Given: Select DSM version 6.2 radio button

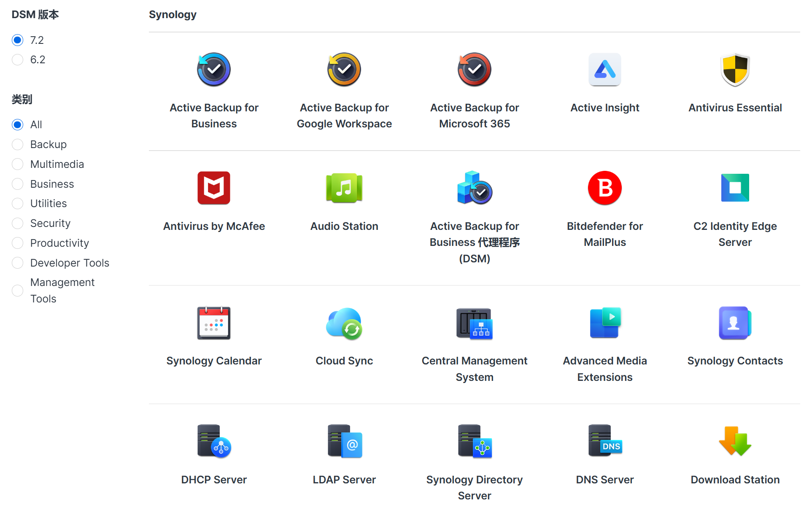Looking at the screenshot, I should tap(18, 60).
